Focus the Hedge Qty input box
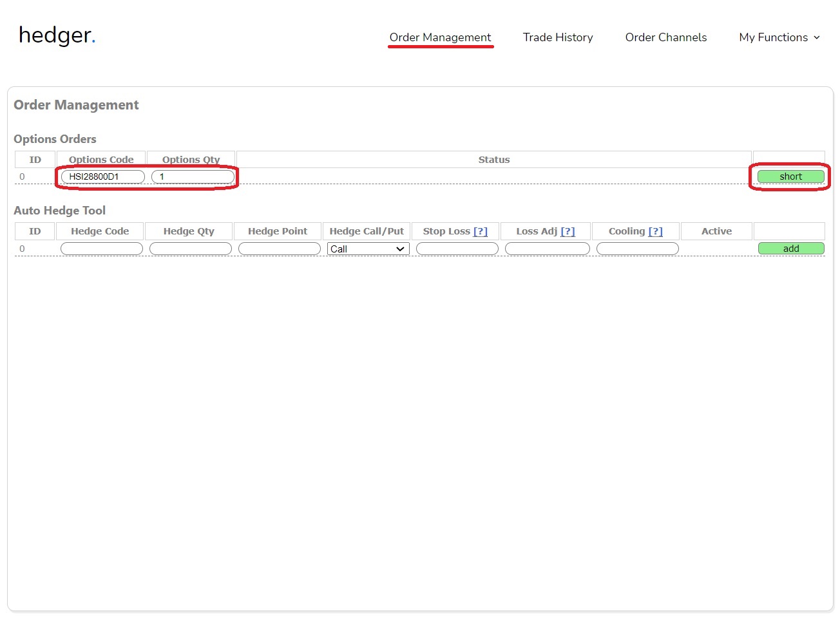Screen dimensions: 840x617 tap(190, 249)
